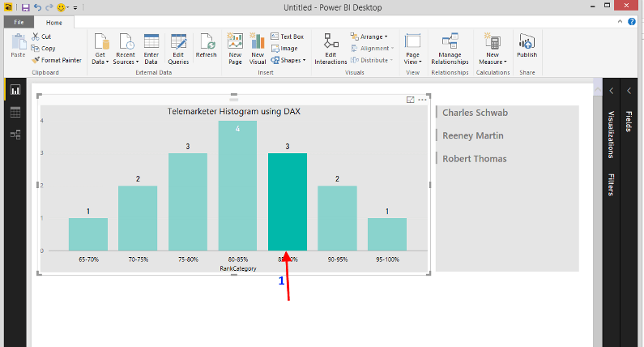Open the Arrange dropdown
The height and width of the screenshot is (347, 644).
(369, 36)
